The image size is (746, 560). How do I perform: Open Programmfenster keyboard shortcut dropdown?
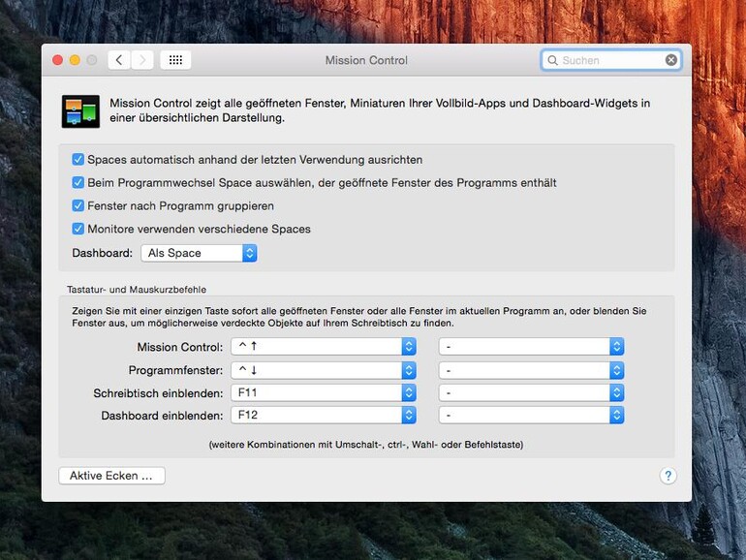pos(324,370)
